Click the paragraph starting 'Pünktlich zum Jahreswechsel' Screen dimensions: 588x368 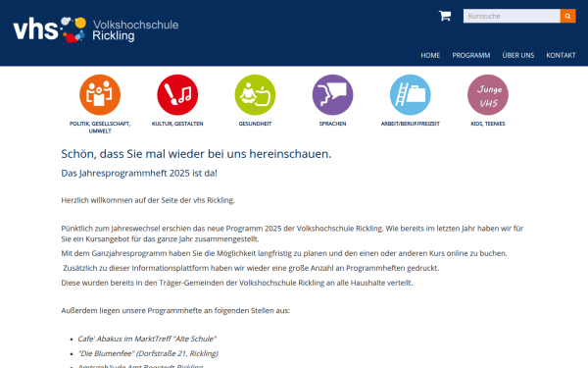pos(292,234)
